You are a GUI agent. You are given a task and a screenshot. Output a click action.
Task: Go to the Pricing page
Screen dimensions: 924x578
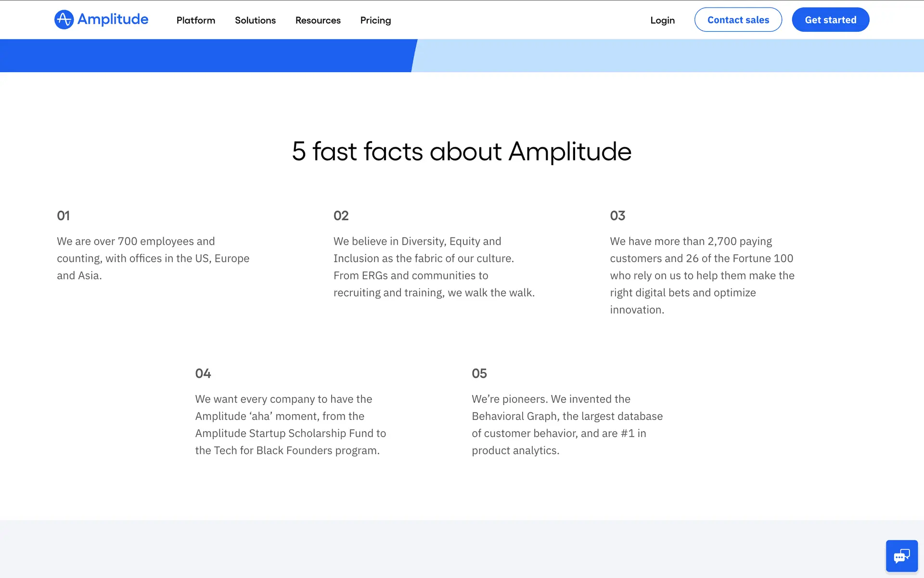point(375,20)
